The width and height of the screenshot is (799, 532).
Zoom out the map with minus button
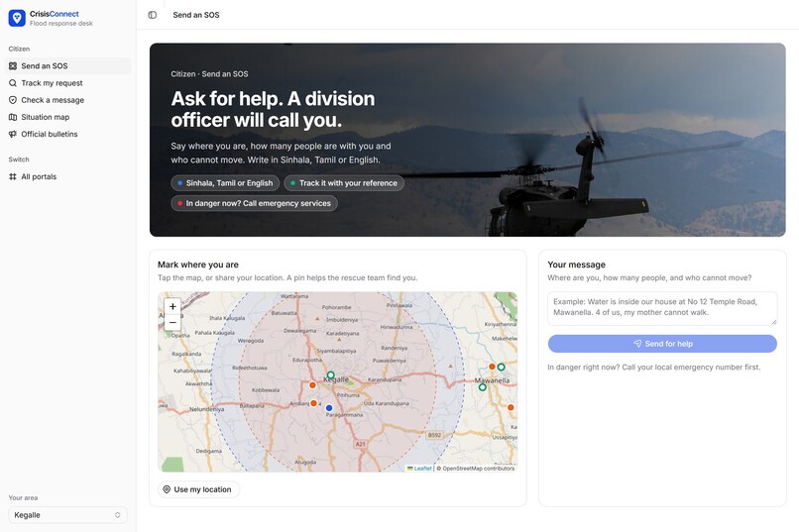[x=172, y=322]
